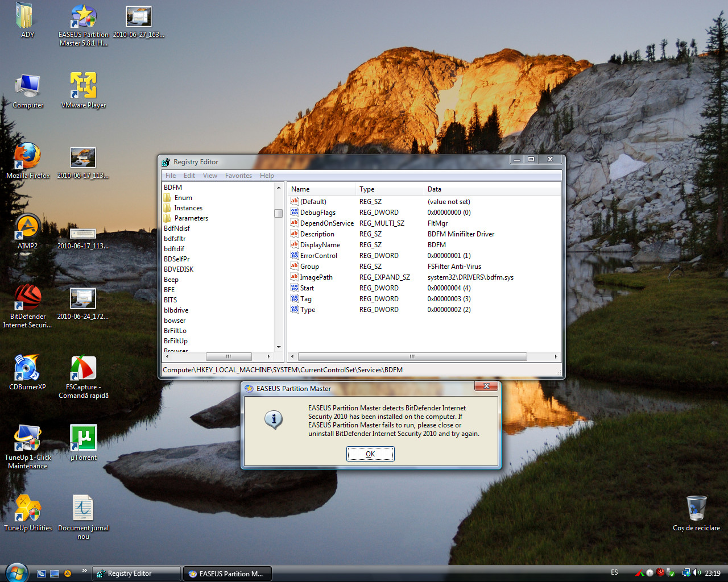
Task: Open Help menu in Registry Editor
Action: [x=267, y=176]
